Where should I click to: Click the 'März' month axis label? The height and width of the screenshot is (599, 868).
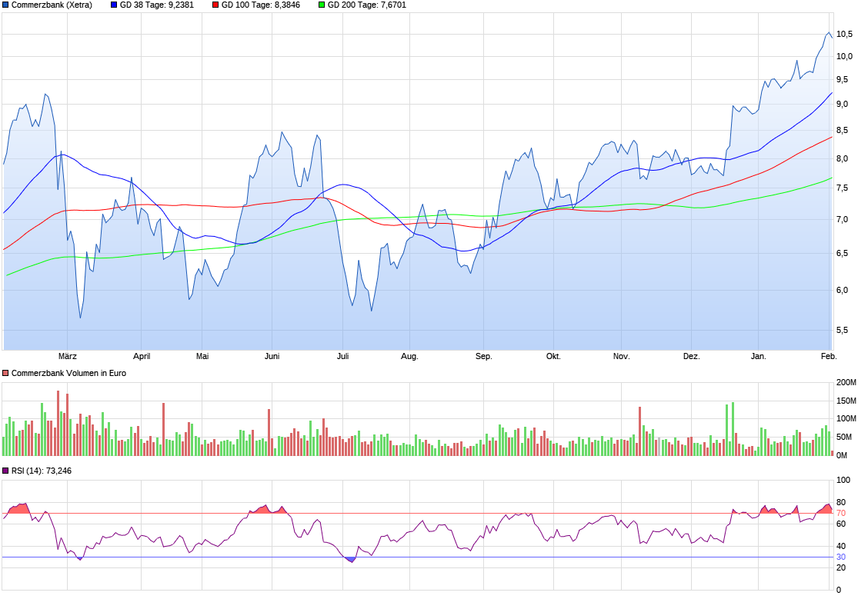(68, 356)
